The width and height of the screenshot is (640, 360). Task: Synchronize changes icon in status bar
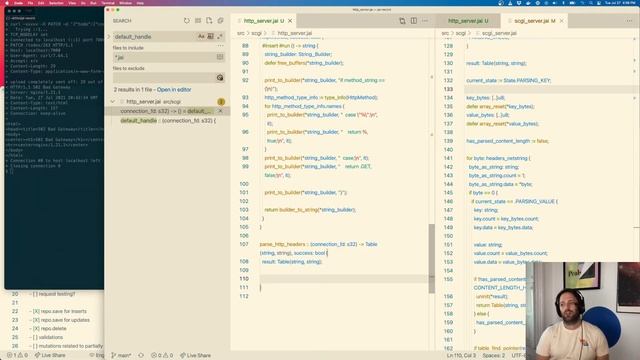[x=141, y=356]
